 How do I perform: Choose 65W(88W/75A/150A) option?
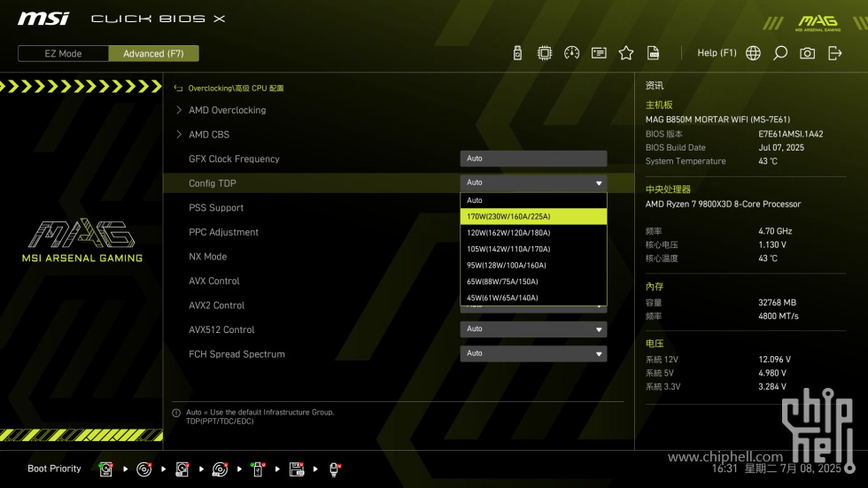[533, 282]
